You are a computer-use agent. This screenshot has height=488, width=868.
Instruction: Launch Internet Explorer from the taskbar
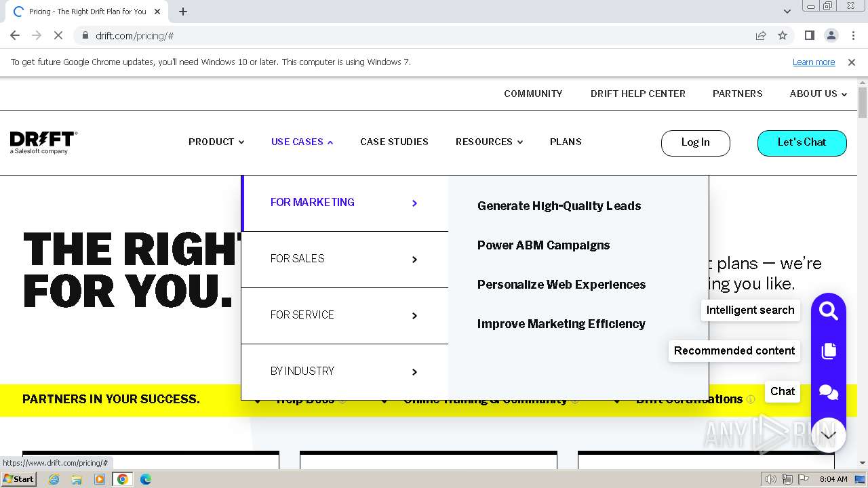coord(54,479)
